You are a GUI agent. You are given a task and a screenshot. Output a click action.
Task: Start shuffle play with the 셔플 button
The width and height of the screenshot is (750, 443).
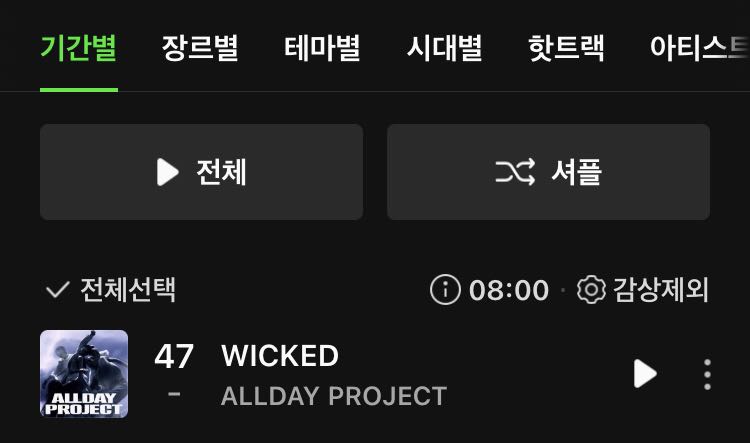548,172
